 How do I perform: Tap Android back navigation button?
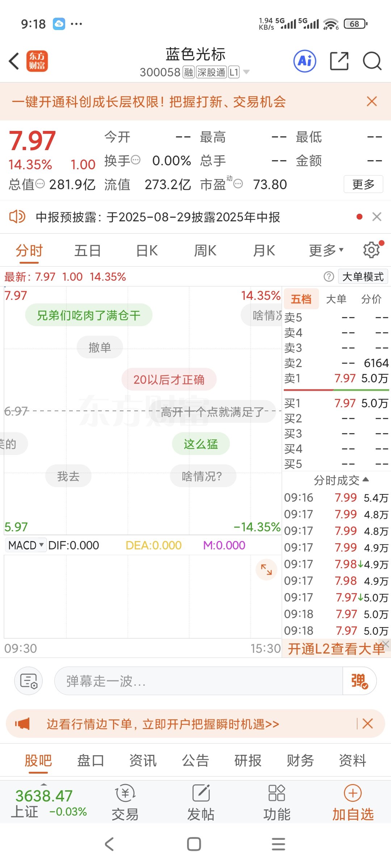point(109,844)
